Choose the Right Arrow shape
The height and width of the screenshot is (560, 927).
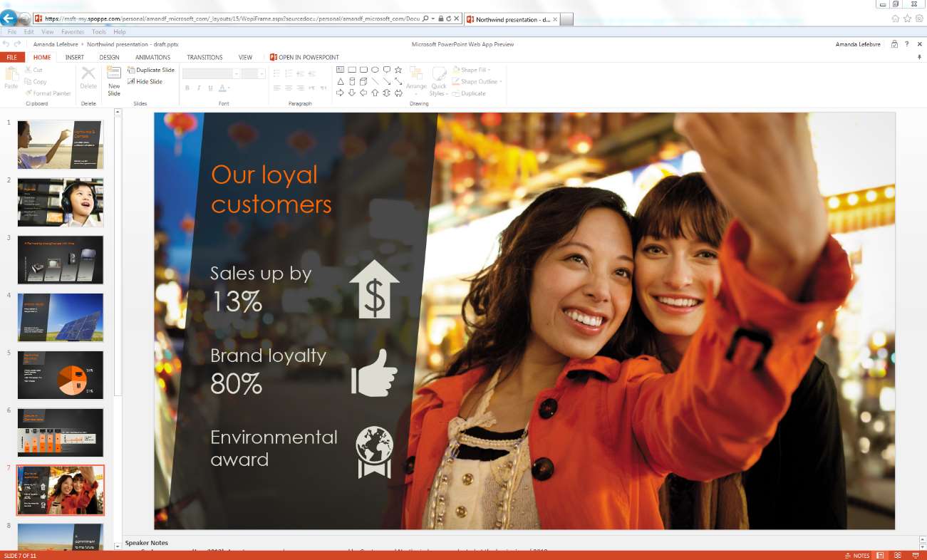(340, 93)
